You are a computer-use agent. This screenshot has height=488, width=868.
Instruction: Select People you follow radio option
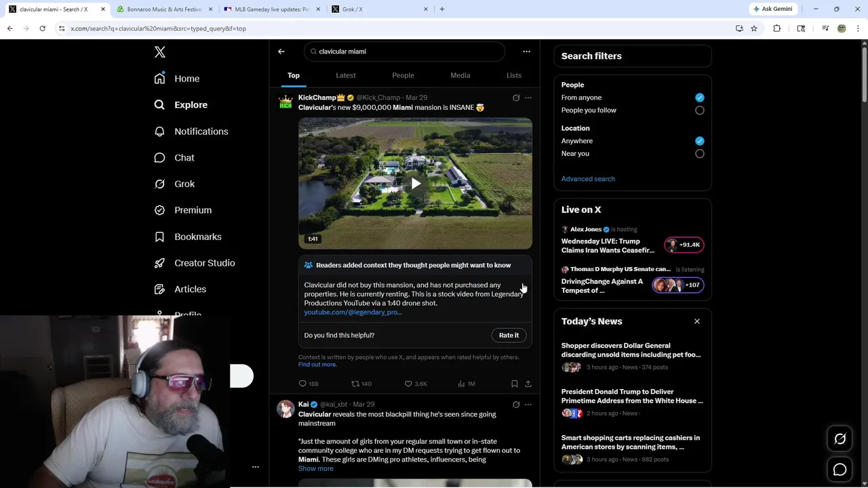tap(699, 110)
